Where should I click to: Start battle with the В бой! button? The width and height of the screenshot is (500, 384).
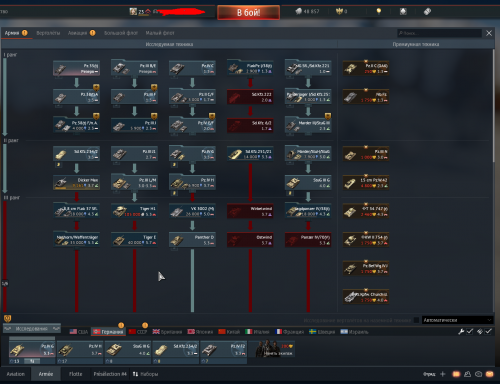click(248, 13)
